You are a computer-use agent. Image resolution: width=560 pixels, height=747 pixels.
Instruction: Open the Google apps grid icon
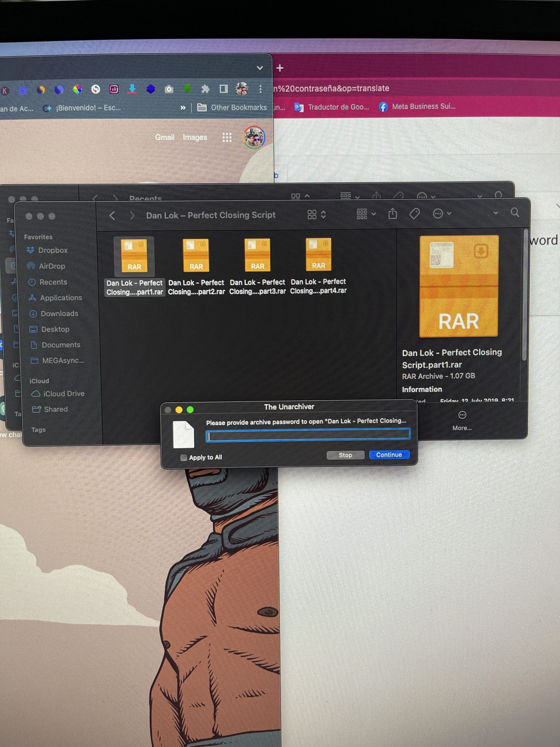click(227, 137)
